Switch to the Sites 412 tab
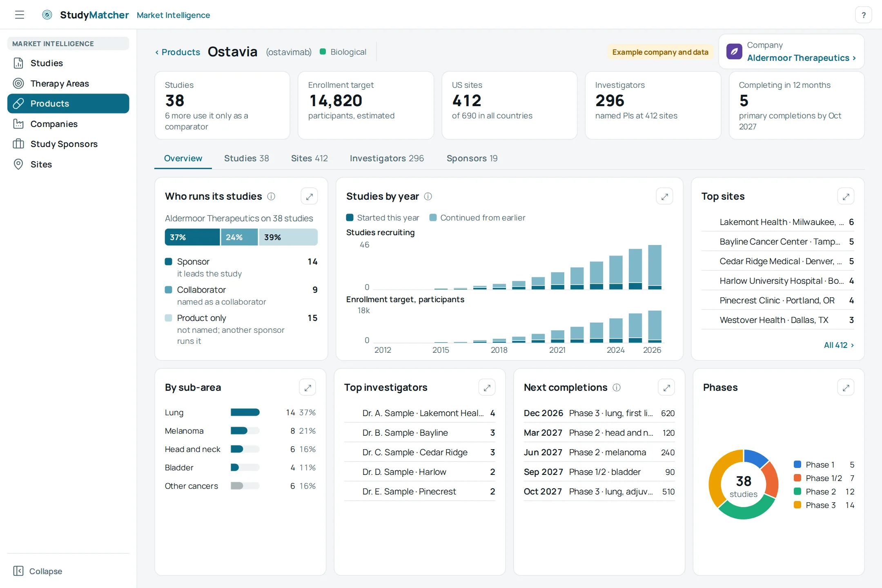 [x=309, y=158]
